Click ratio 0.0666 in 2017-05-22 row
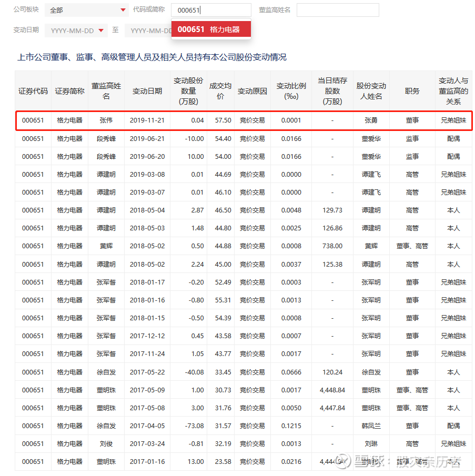This screenshot has height=476, width=475. (x=291, y=372)
